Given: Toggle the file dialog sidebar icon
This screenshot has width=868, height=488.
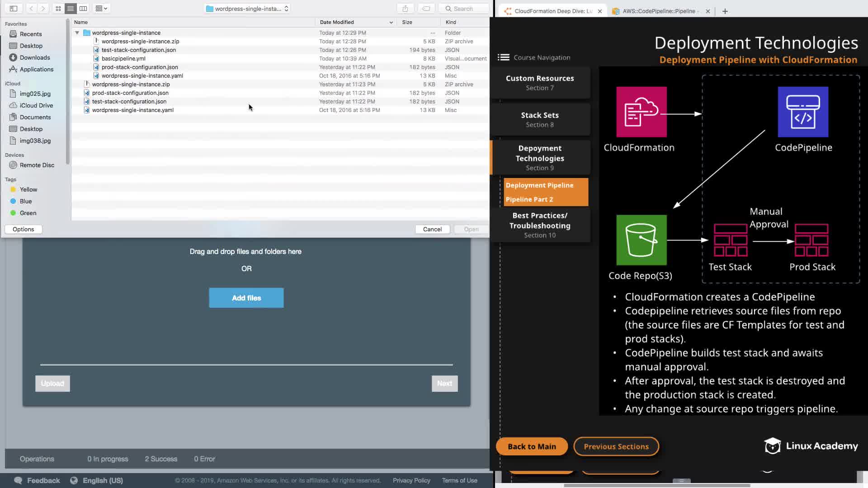Looking at the screenshot, I should click(x=14, y=9).
